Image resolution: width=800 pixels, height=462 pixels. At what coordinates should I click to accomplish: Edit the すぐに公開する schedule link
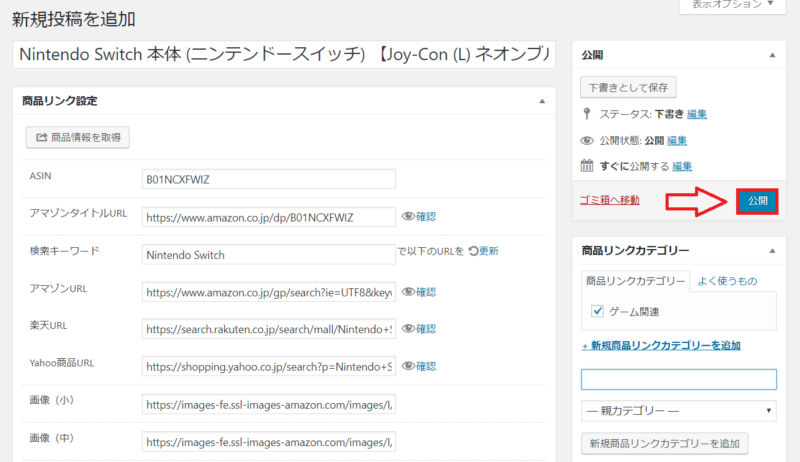point(682,166)
